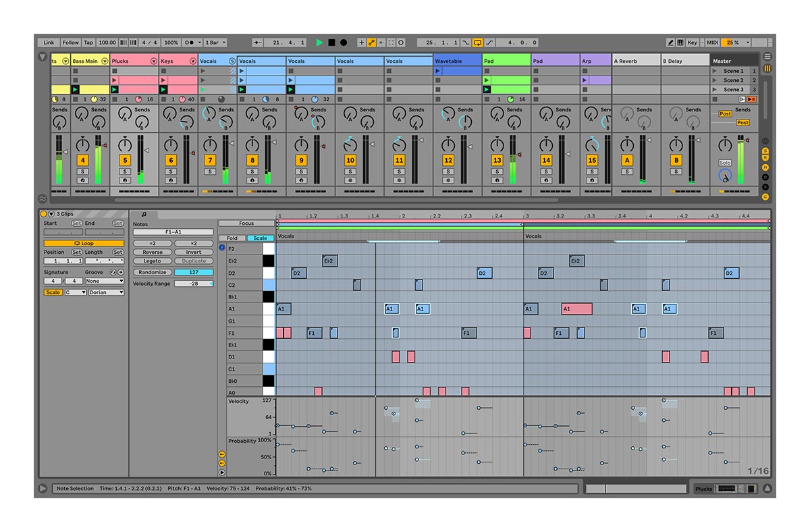810x532 pixels.
Task: Toggle track 4 activator button
Action: 82,160
